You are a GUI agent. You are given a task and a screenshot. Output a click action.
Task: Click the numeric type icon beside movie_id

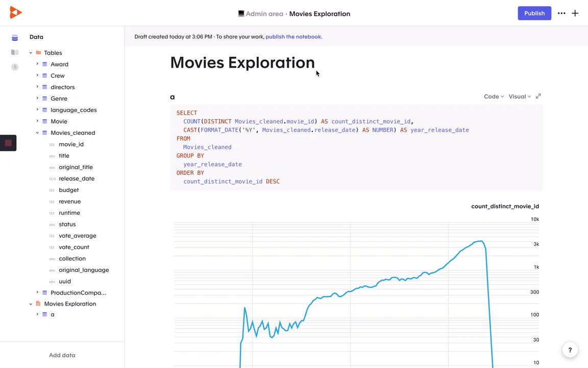pos(52,144)
